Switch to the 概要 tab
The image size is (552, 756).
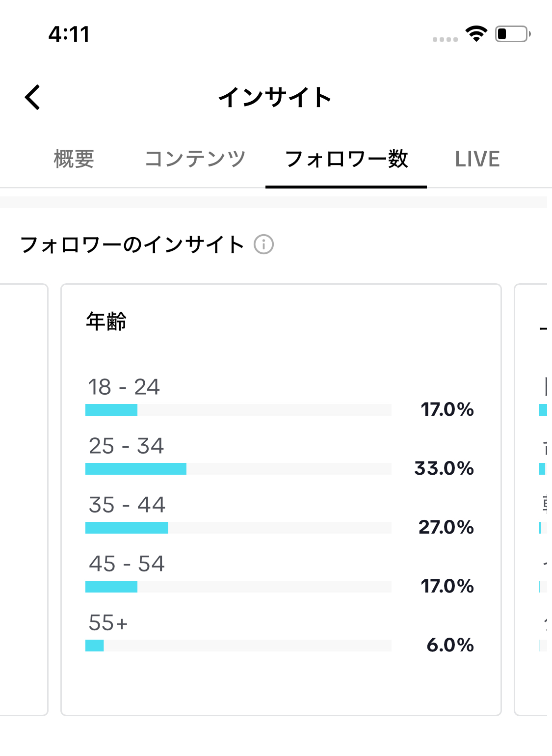pyautogui.click(x=74, y=159)
